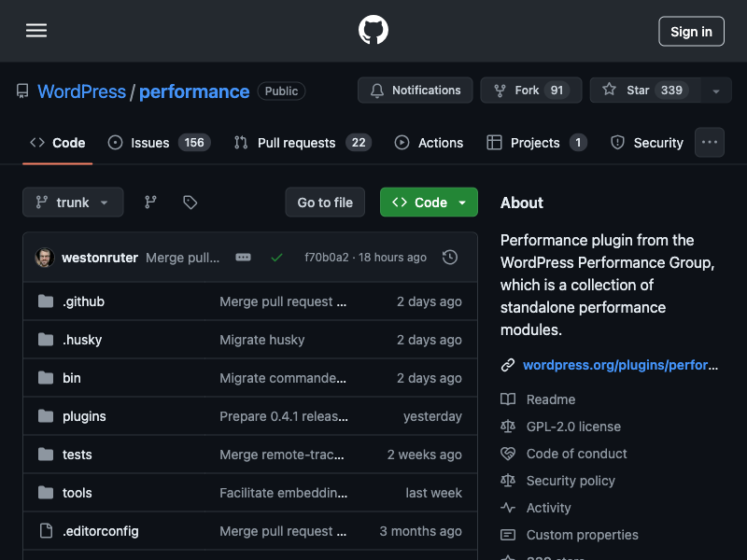Click the Notifications button
The height and width of the screenshot is (560, 747).
click(x=415, y=90)
